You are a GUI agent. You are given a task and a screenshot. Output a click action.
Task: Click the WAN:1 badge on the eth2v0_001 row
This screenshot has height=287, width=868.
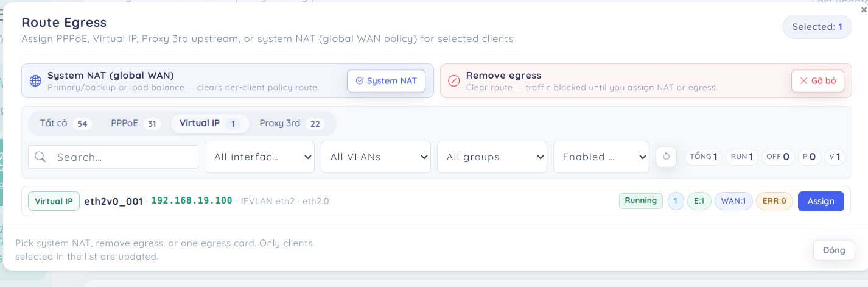pyautogui.click(x=733, y=201)
